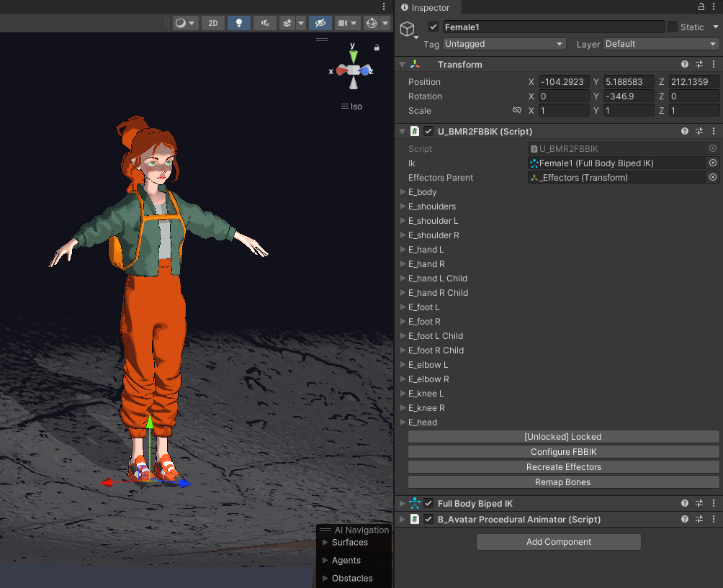Enable the Static checkbox
Image resolution: width=723 pixels, height=588 pixels.
pyautogui.click(x=673, y=27)
